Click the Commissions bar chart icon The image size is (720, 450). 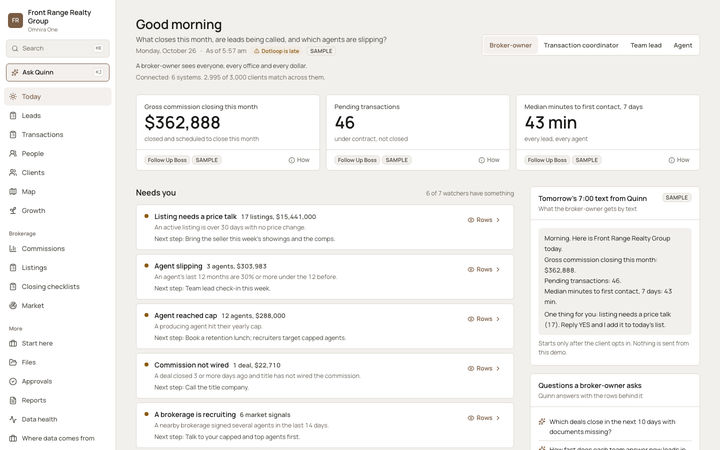[x=13, y=248]
